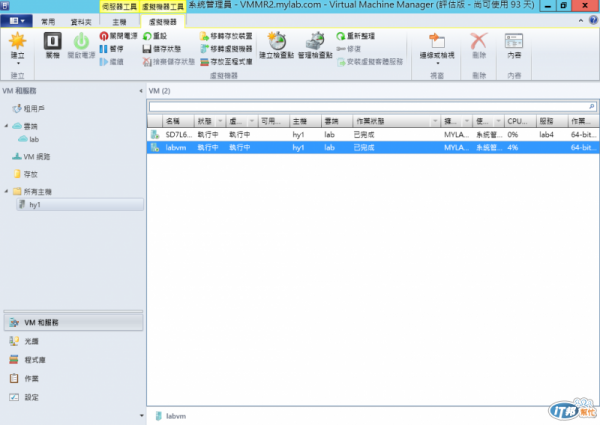This screenshot has height=425, width=600.
Task: Open the 建立 dropdown arrow
Action: point(18,64)
